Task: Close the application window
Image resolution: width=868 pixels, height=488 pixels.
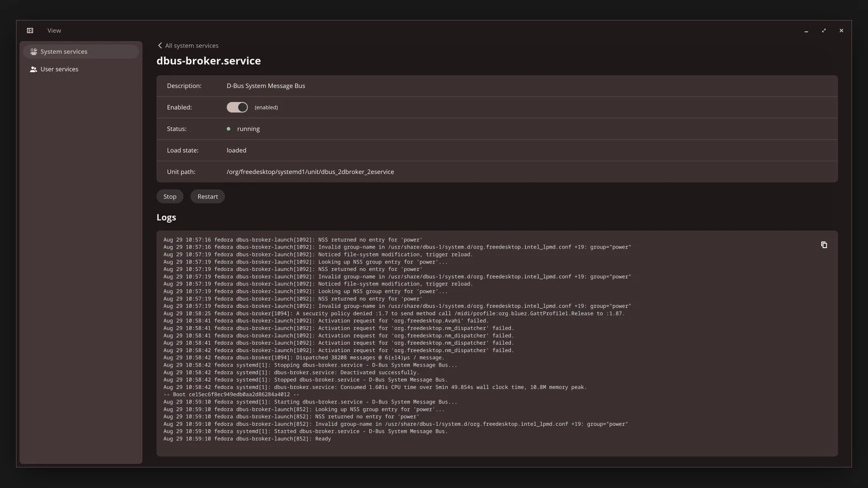Action: pyautogui.click(x=841, y=31)
